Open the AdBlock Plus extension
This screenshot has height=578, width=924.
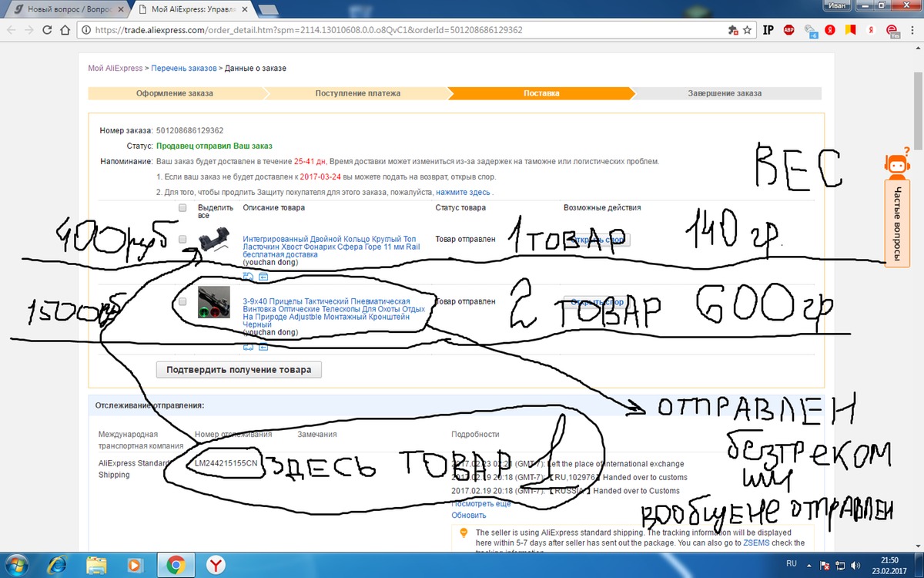(x=788, y=30)
